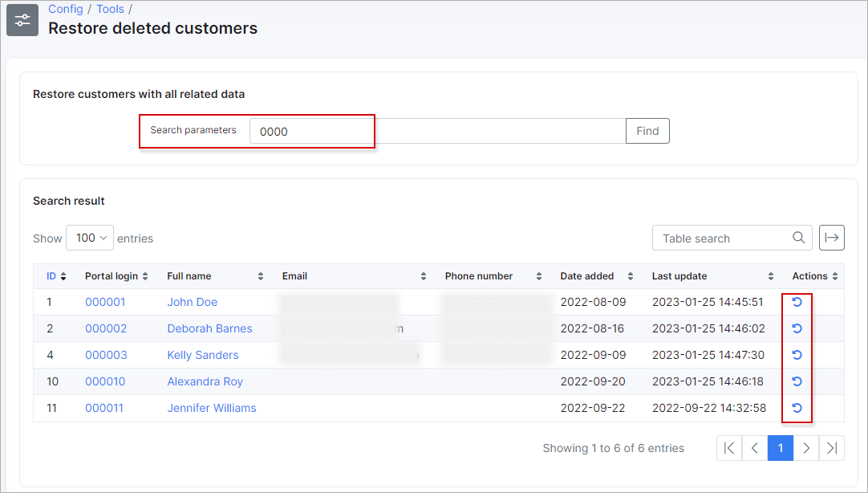Viewport: 868px width, 493px height.
Task: Click the magnifier icon in Table search
Action: point(798,238)
